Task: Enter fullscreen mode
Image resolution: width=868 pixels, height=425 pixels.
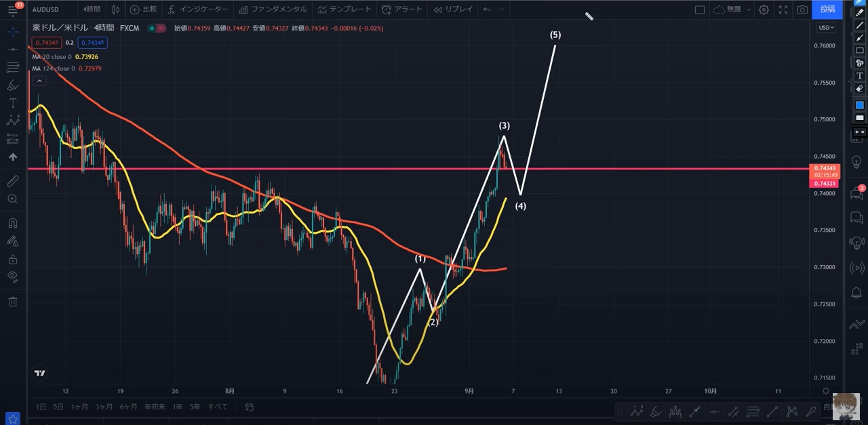Action: coord(783,9)
